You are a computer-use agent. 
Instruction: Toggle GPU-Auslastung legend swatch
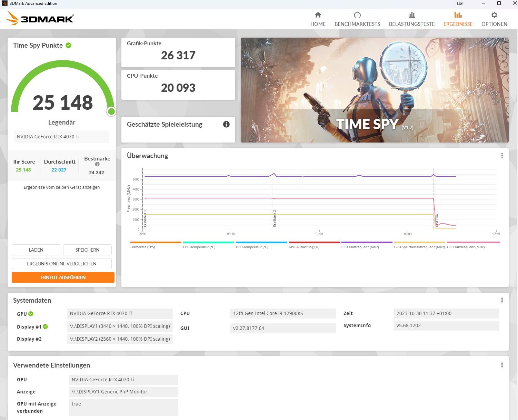tap(314, 242)
